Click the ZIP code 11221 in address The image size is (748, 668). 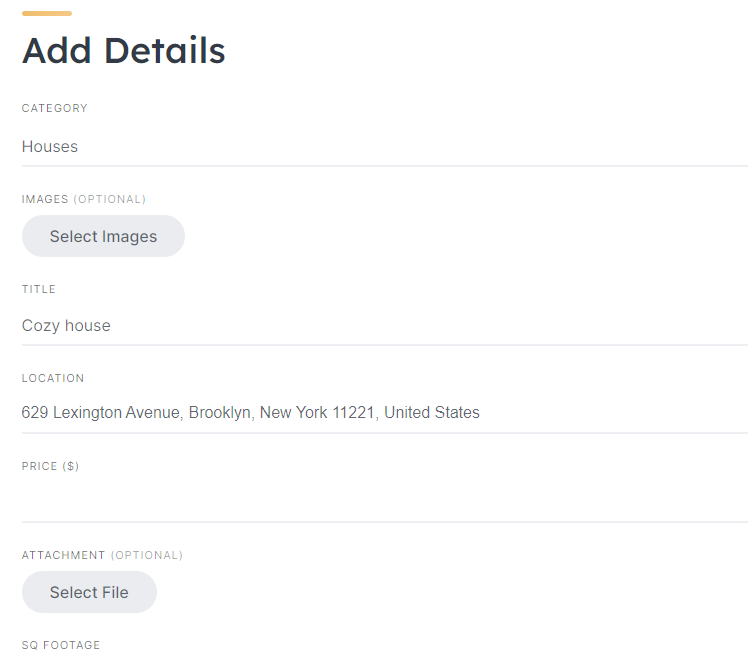pos(353,413)
